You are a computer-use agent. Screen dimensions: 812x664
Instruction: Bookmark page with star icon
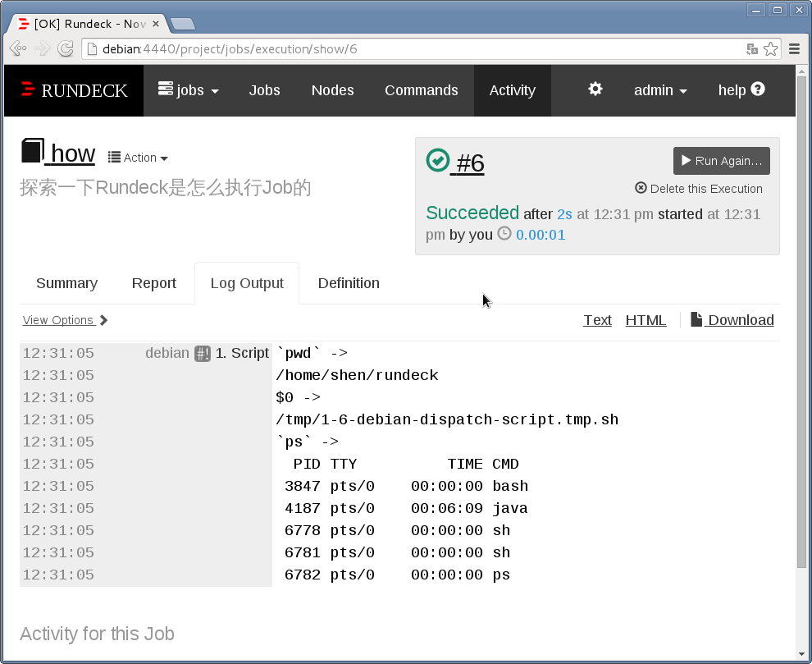[770, 48]
